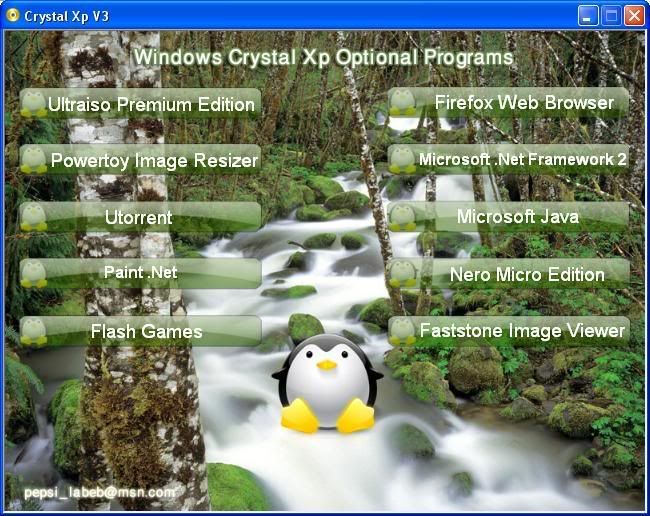Choose the Microsoft Java button
Screen dimensions: 650x516
coord(509,216)
